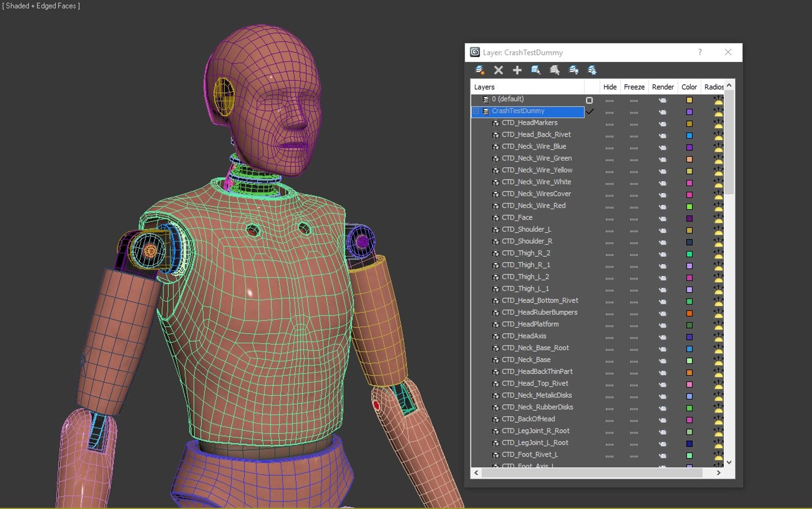This screenshot has height=509, width=812.
Task: Click the Create New Layer icon
Action: 480,70
